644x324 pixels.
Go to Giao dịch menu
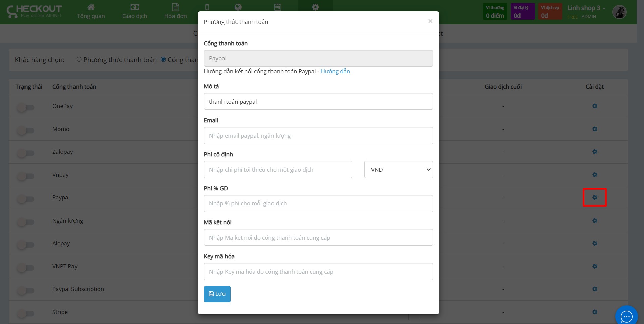(x=135, y=11)
